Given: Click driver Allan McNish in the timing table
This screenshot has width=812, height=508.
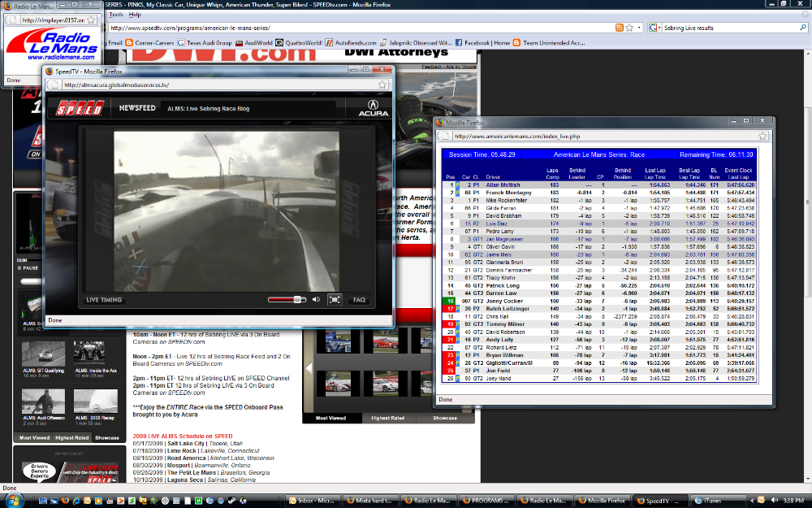Looking at the screenshot, I should [503, 185].
